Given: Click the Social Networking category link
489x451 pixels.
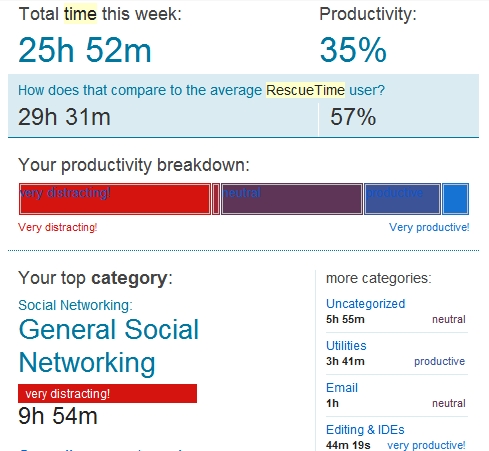Looking at the screenshot, I should 75,305.
